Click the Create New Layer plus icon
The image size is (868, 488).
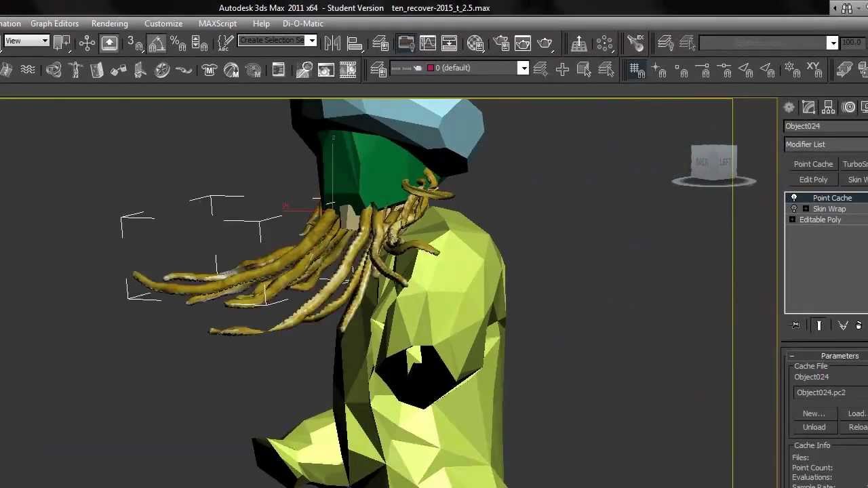(x=562, y=69)
